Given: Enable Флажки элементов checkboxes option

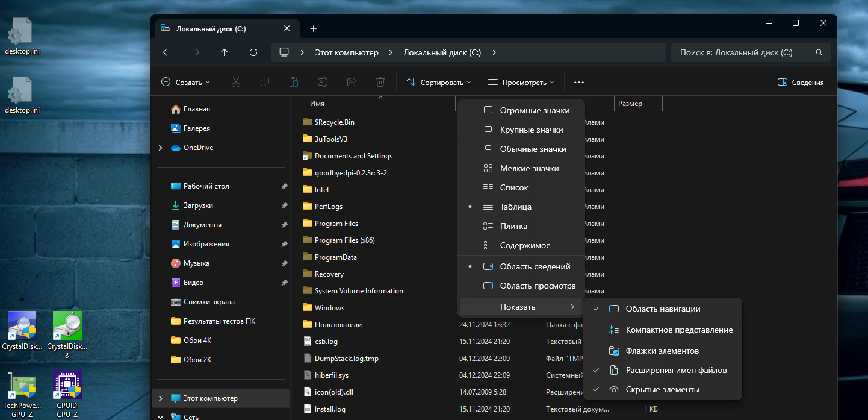Looking at the screenshot, I should 662,351.
